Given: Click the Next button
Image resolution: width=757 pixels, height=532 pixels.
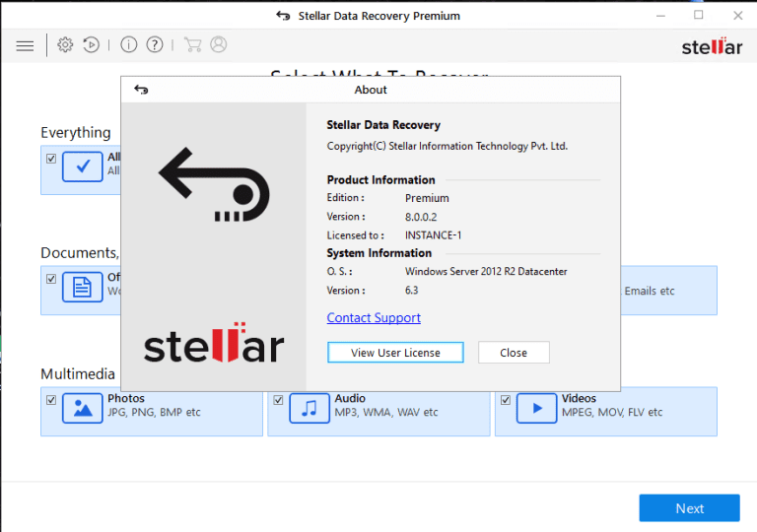Looking at the screenshot, I should [x=689, y=507].
